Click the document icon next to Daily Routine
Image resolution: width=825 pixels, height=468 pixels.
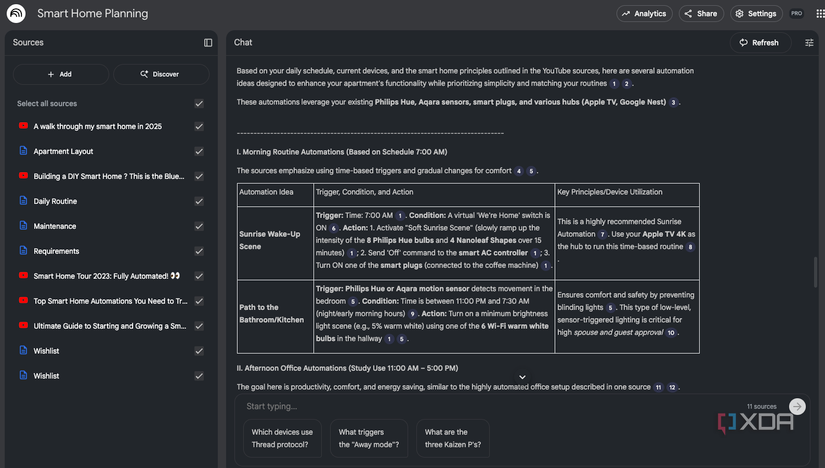23,201
